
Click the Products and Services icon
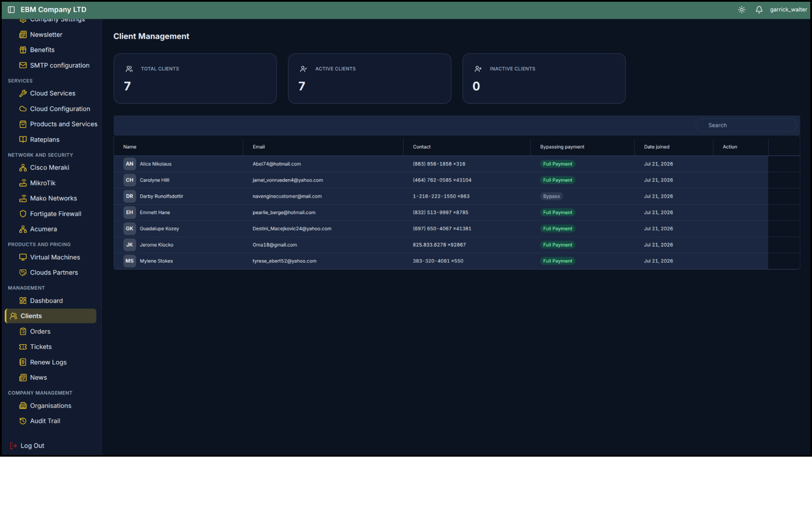(x=23, y=124)
